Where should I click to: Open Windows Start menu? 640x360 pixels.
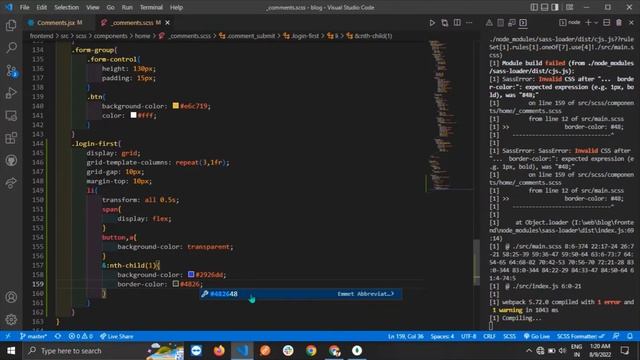point(11,351)
